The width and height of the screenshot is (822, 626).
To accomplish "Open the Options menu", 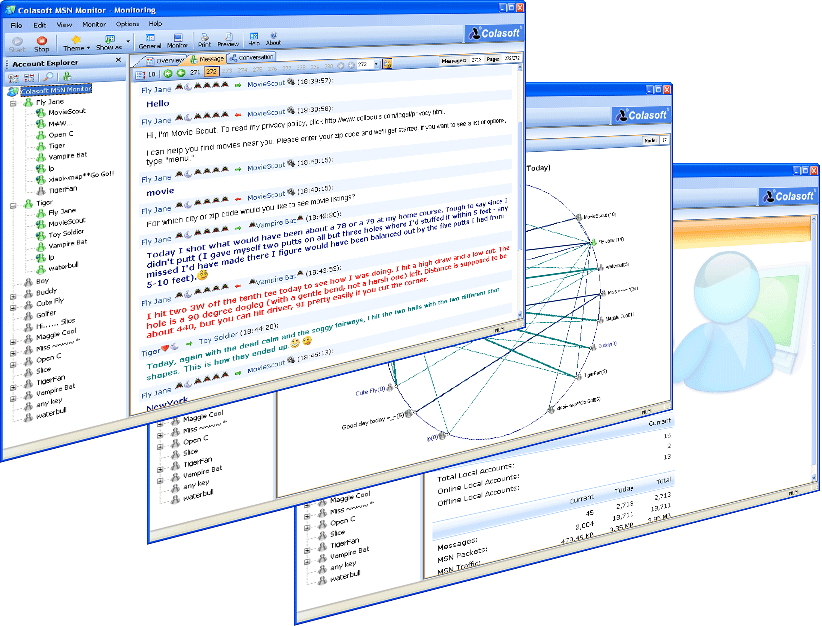I will 127,24.
